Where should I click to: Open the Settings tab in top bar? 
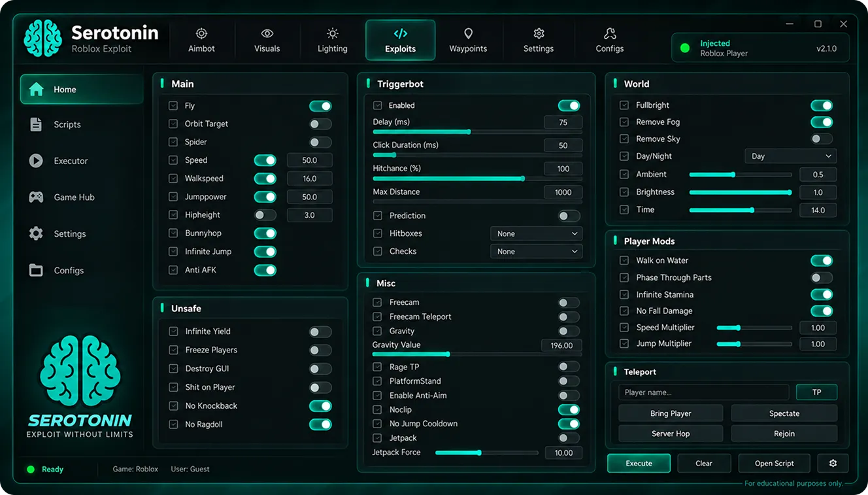[x=539, y=40]
